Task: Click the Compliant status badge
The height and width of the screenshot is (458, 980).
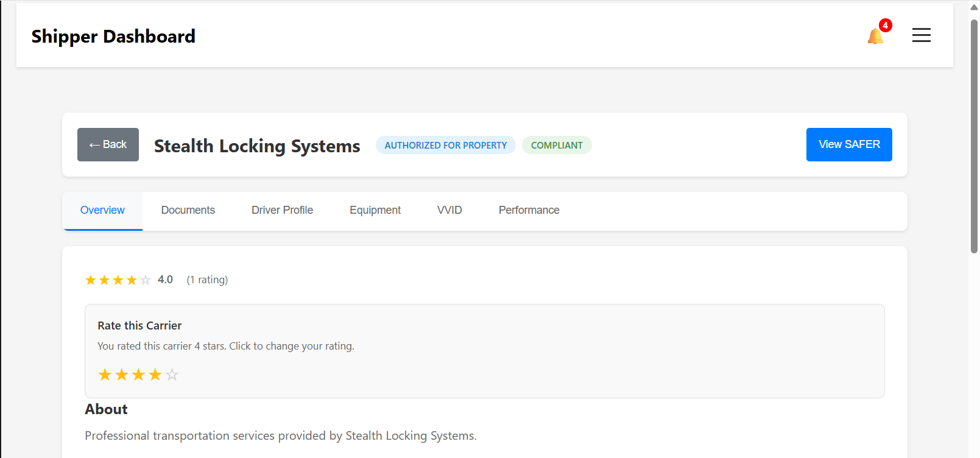Action: pos(557,145)
